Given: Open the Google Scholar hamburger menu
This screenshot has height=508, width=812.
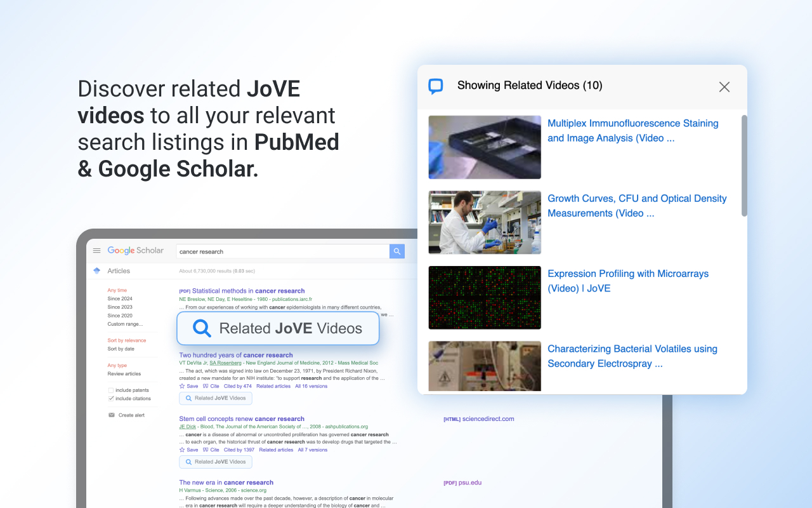Looking at the screenshot, I should [97, 251].
